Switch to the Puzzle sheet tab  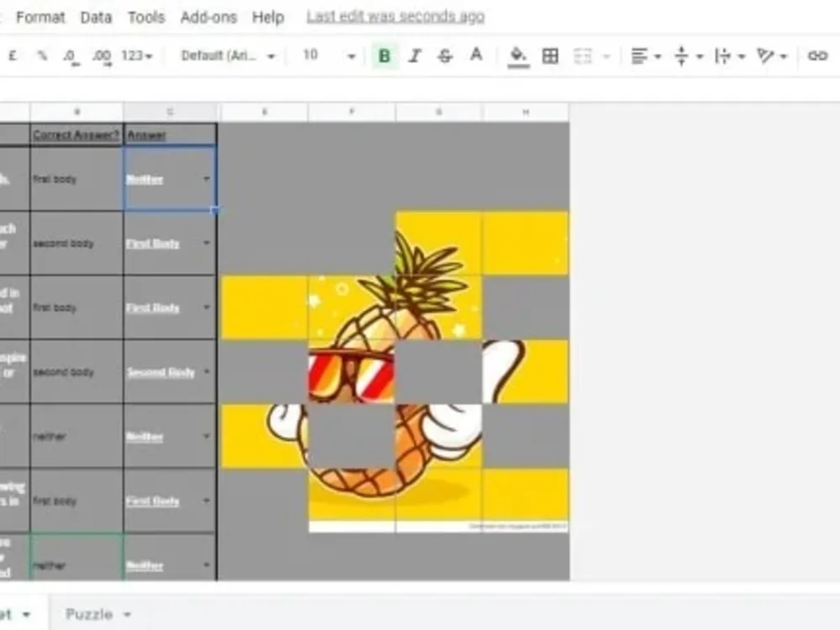point(89,614)
